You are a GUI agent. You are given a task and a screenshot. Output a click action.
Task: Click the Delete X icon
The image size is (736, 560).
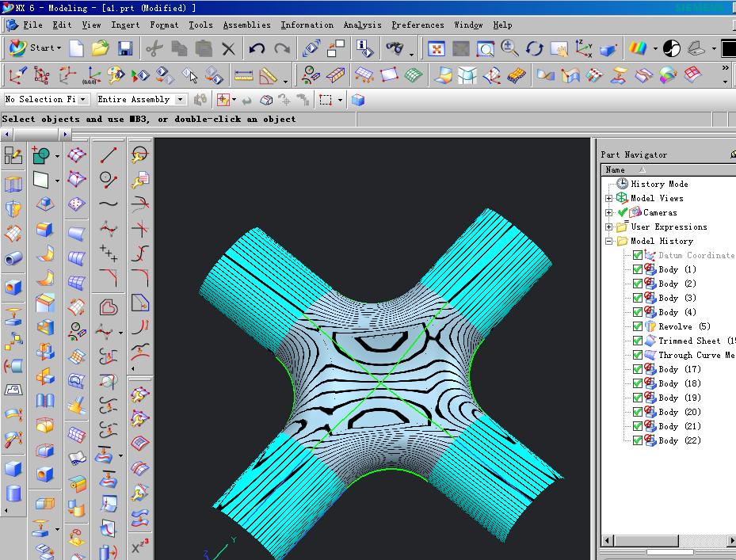point(228,49)
